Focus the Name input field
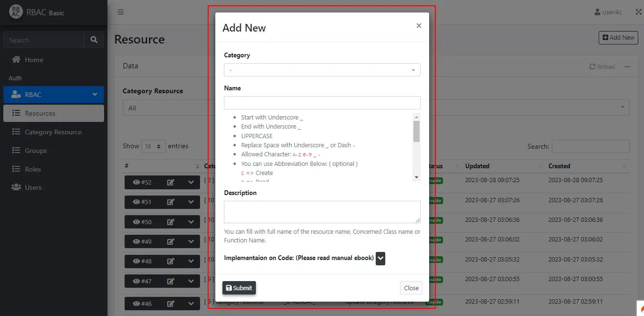This screenshot has height=316, width=644. pos(322,103)
